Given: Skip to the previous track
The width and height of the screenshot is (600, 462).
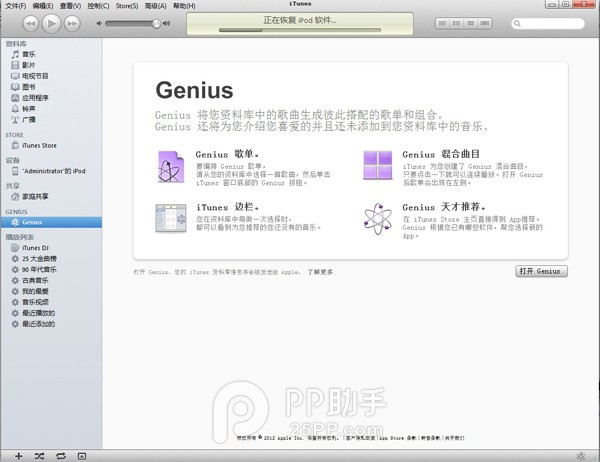Looking at the screenshot, I should [x=29, y=22].
